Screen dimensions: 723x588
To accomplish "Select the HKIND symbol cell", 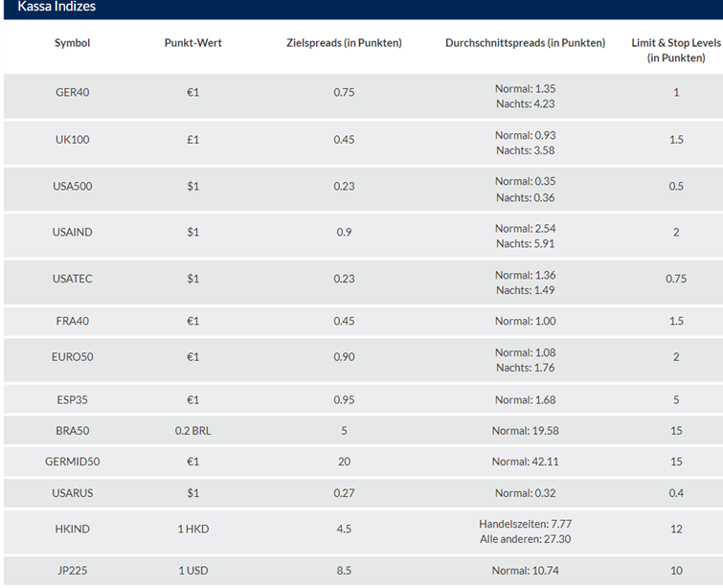I will point(73,529).
